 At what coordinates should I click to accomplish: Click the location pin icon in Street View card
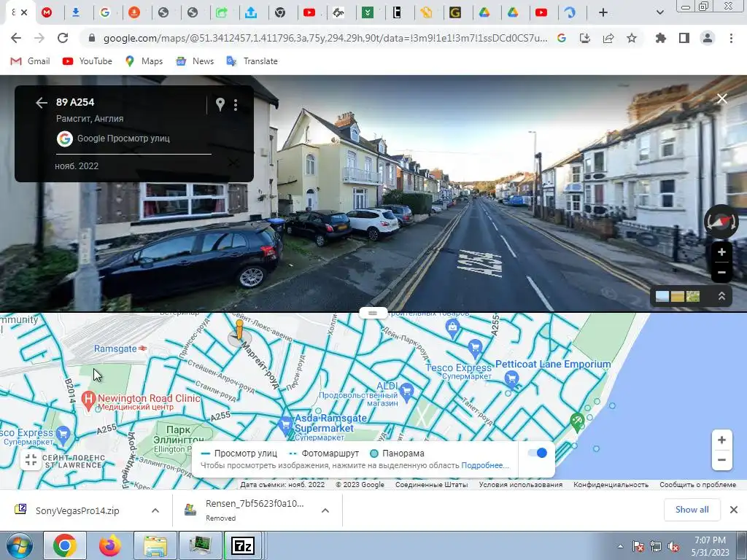coord(220,104)
